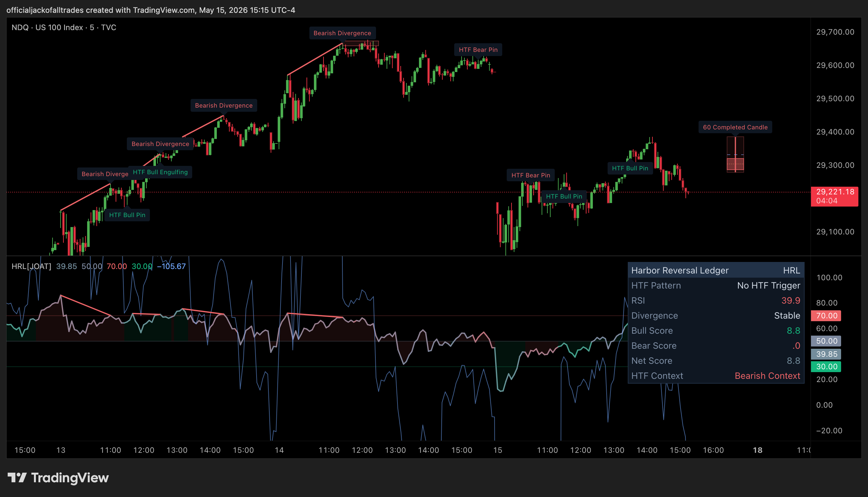This screenshot has width=868, height=497.
Task: Click the Divergence row value Stable
Action: [x=787, y=315]
